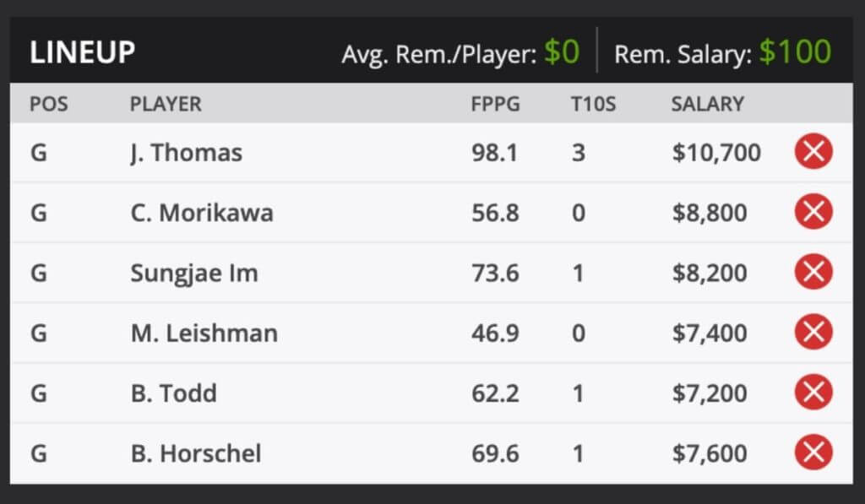
Task: Click the POS column header
Action: [50, 104]
